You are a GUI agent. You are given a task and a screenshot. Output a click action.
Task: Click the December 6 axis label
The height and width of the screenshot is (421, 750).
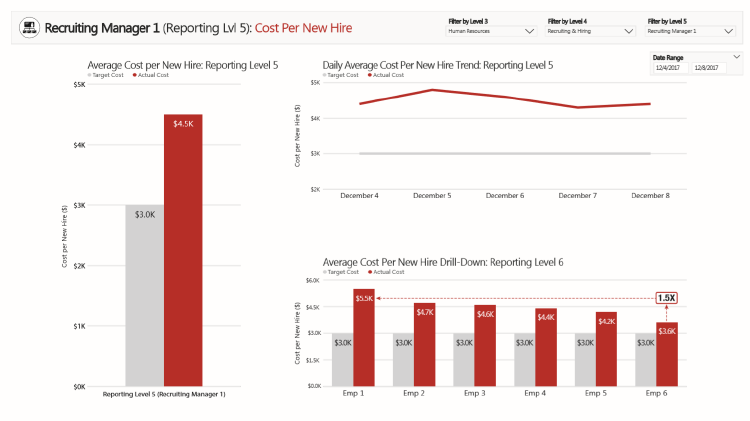(x=505, y=196)
